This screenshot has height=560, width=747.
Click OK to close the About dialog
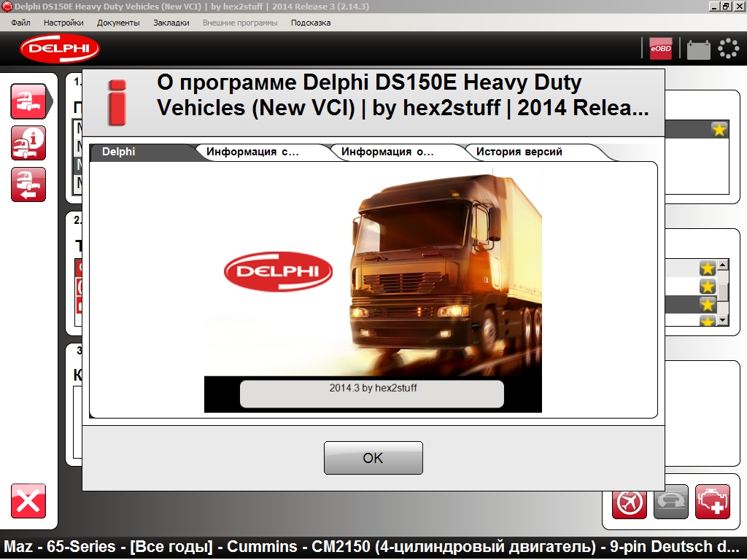click(x=373, y=458)
